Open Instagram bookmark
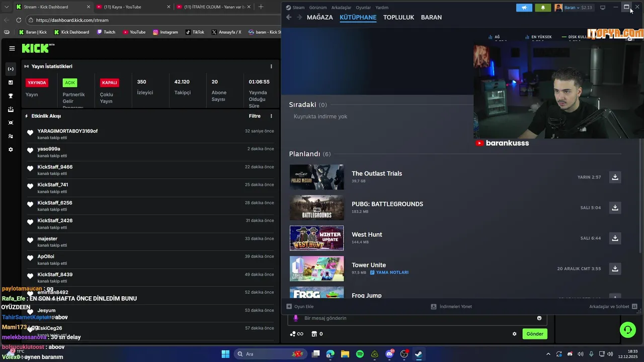The width and height of the screenshot is (644, 362). point(166,32)
